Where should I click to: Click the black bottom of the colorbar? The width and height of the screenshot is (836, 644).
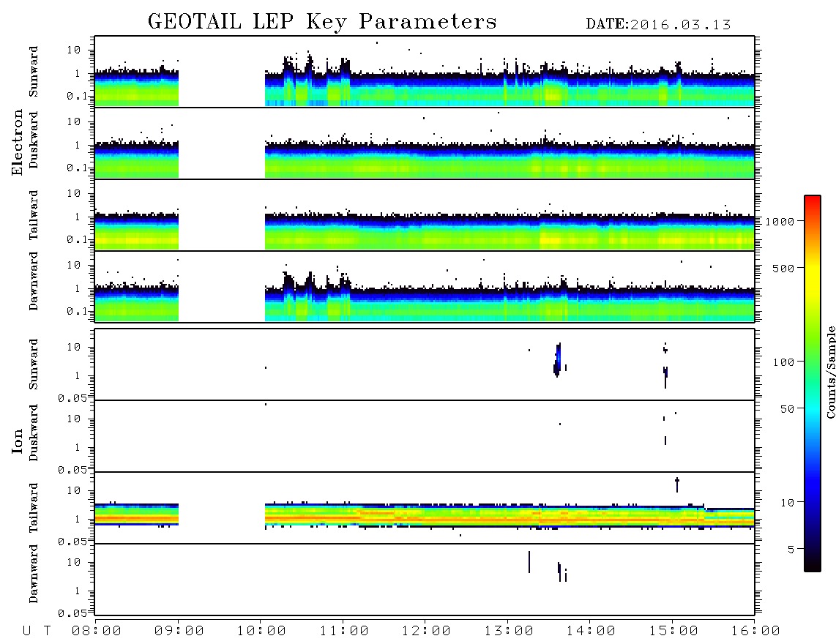coord(813,566)
